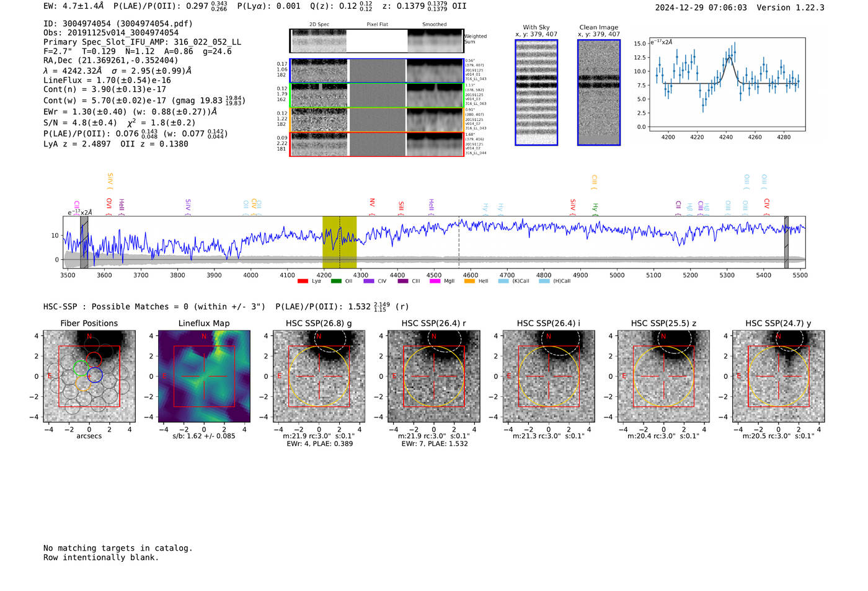Click the Primary Spec_Slot_IFU_AMP line
This screenshot has width=868, height=591.
tap(143, 42)
